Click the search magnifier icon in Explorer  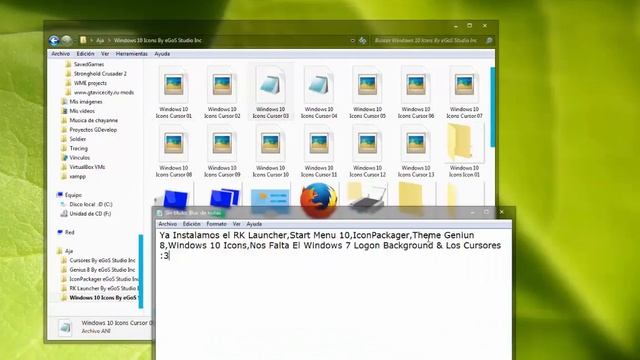point(489,40)
